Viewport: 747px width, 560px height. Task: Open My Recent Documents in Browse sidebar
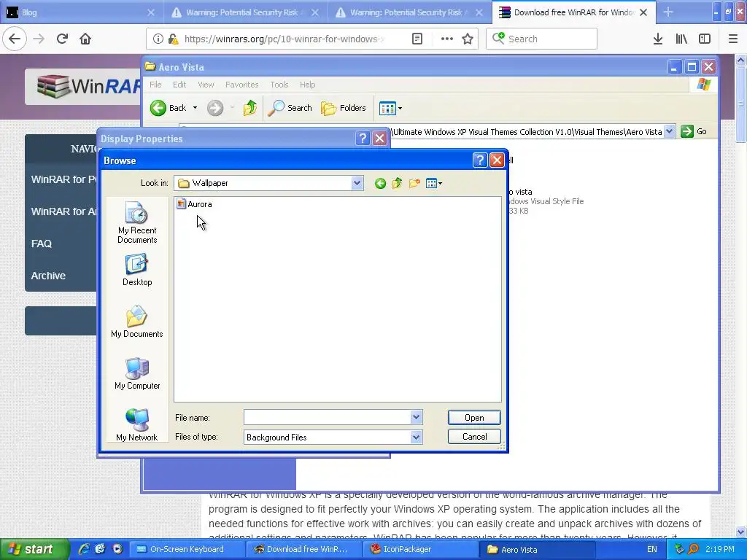point(137,223)
